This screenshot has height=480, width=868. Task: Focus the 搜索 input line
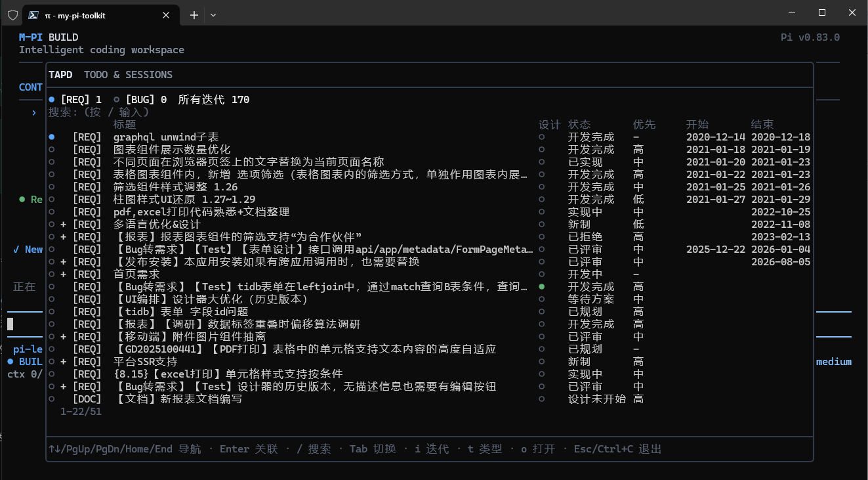pyautogui.click(x=98, y=112)
